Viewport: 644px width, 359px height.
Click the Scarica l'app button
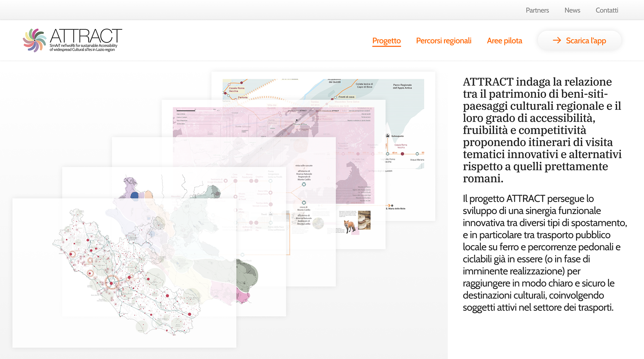tap(579, 41)
